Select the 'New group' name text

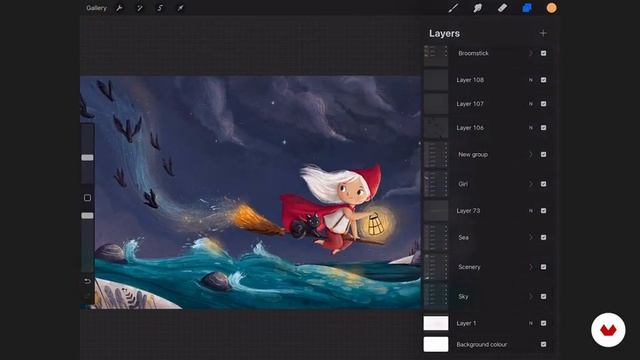point(473,154)
